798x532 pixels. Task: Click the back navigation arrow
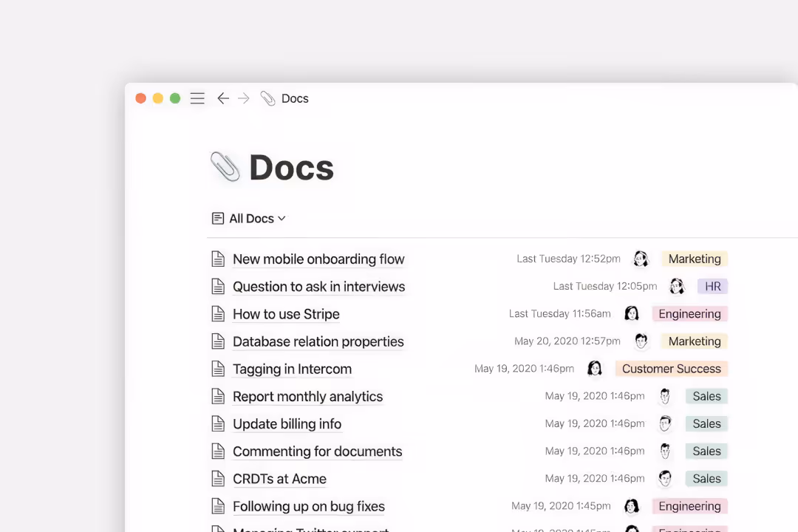tap(223, 98)
